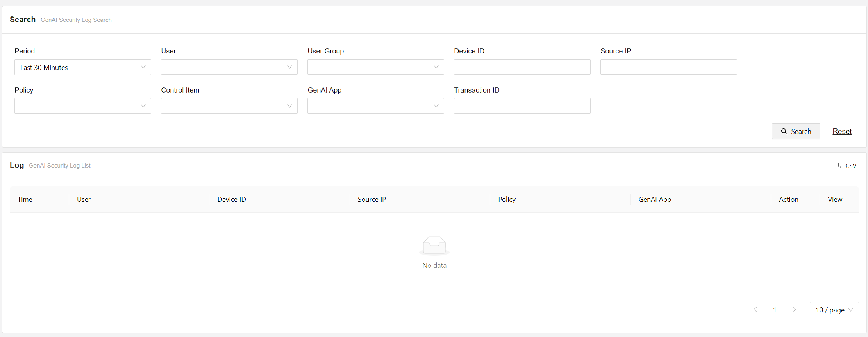Click the empty inbox No data icon
Screen dimensions: 868x337
pyautogui.click(x=434, y=246)
